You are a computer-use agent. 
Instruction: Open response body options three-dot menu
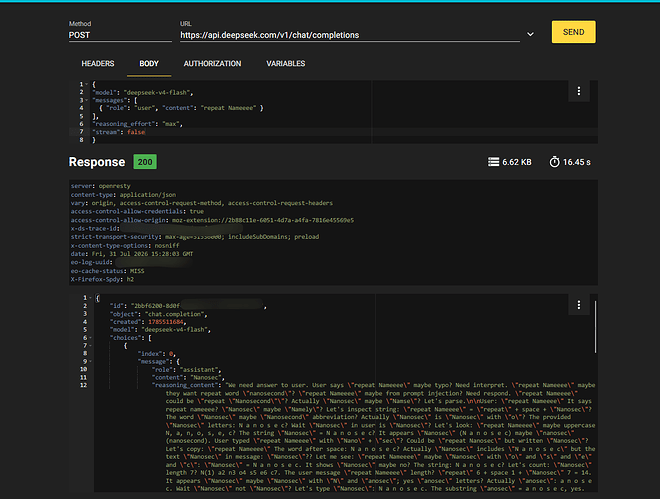click(579, 305)
